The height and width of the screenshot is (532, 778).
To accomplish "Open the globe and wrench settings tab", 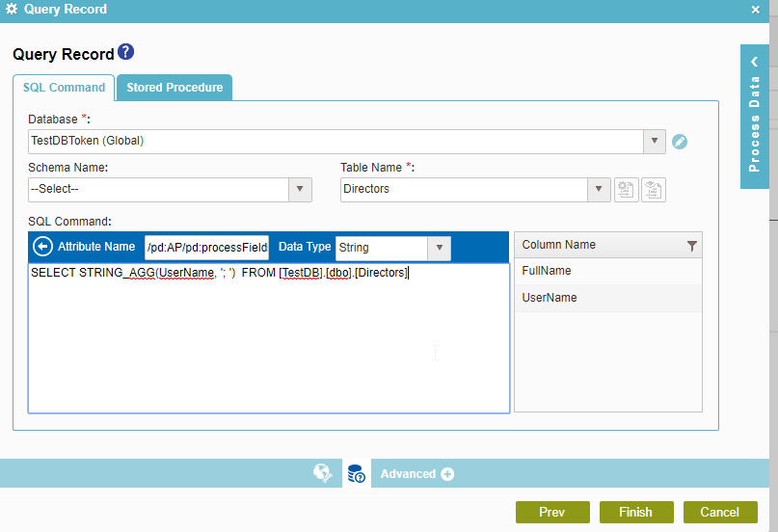I will (x=323, y=473).
